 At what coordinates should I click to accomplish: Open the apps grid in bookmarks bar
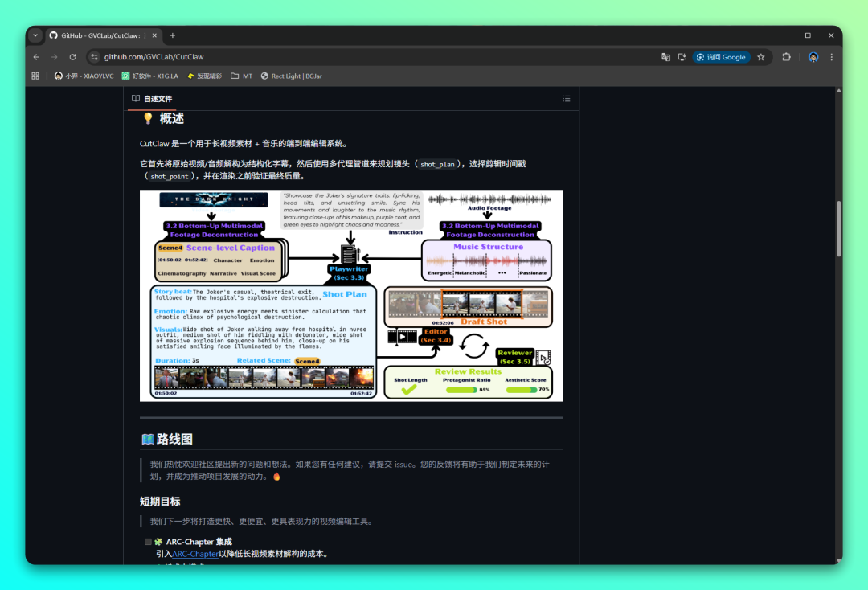point(35,76)
